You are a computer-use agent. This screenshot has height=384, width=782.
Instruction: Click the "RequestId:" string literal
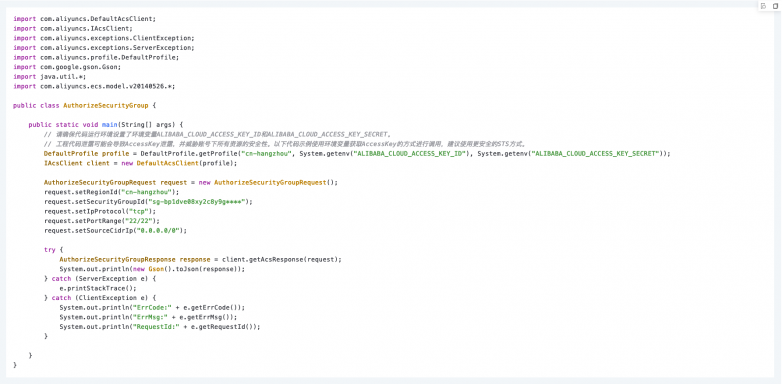[x=155, y=327]
